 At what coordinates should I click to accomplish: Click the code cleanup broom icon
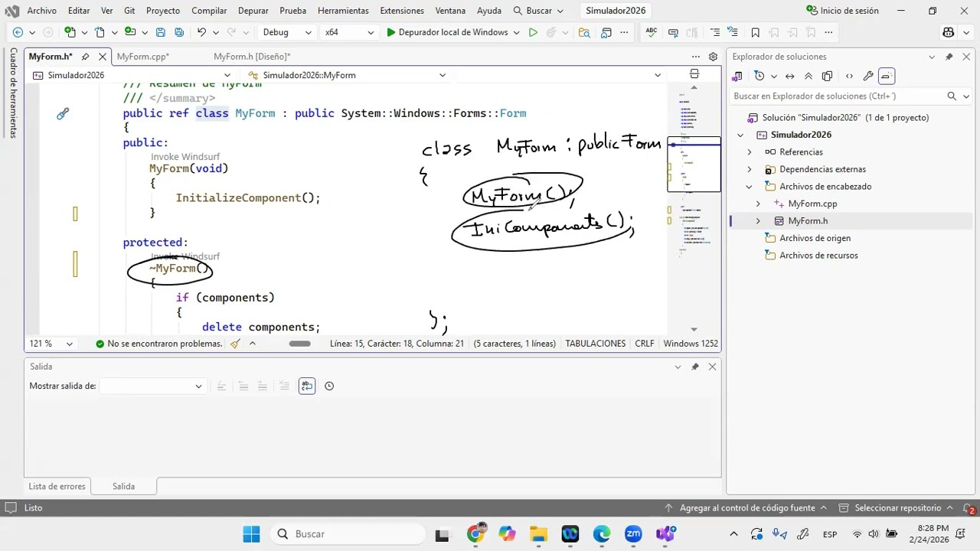tap(235, 344)
